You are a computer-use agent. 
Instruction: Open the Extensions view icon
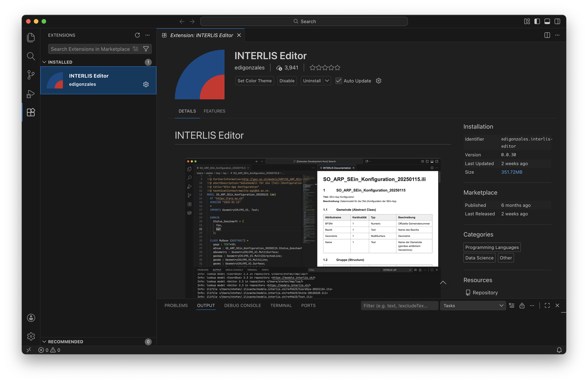(x=31, y=112)
